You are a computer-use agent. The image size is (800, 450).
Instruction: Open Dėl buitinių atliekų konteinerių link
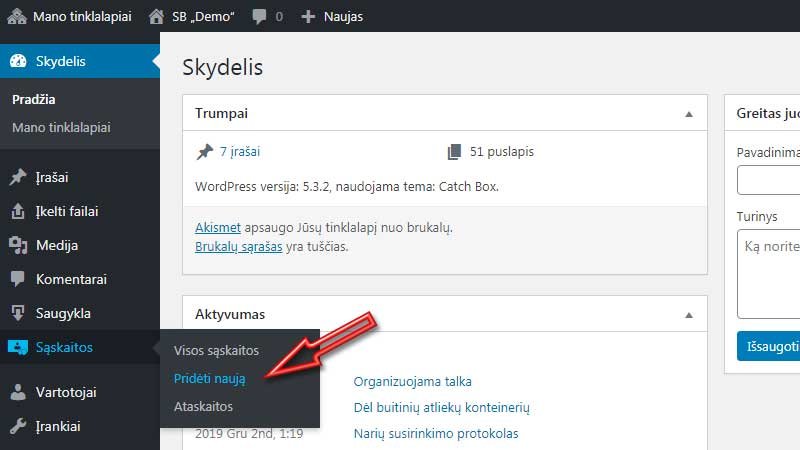[441, 408]
